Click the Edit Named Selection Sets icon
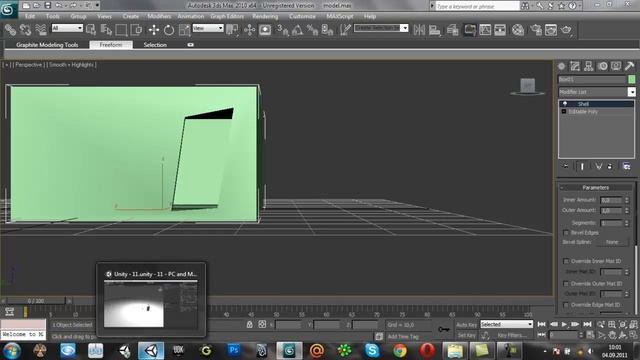The height and width of the screenshot is (360, 640). coord(346,30)
